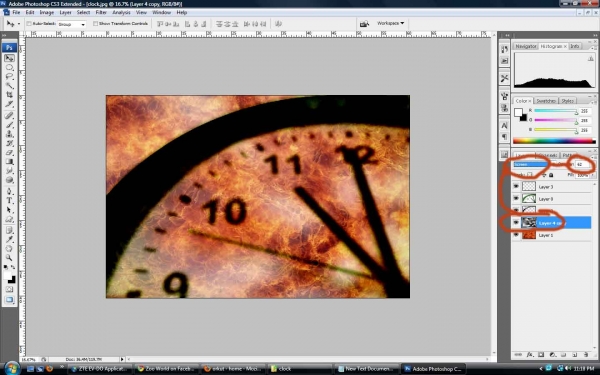Open the status bar info arrow
The width and height of the screenshot is (600, 375).
[x=122, y=359]
